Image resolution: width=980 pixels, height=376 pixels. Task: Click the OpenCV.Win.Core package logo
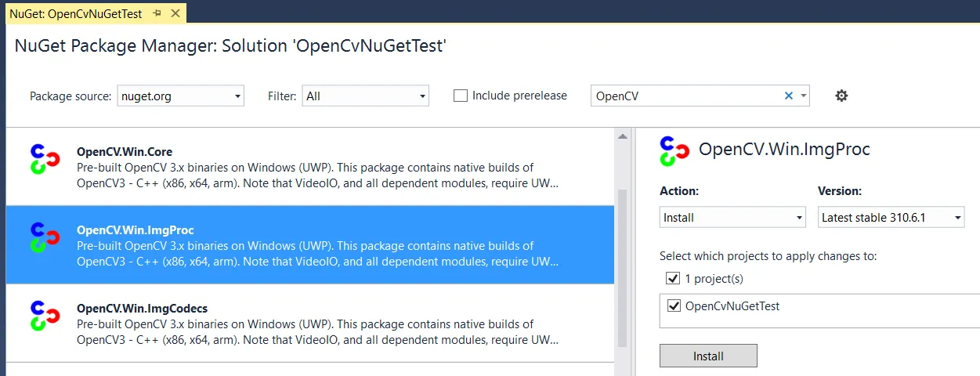45,159
